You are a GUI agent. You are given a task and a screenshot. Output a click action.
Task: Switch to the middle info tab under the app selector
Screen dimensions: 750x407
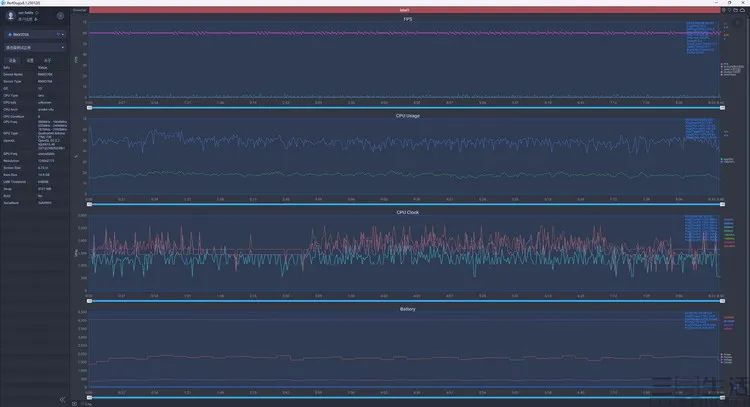30,61
